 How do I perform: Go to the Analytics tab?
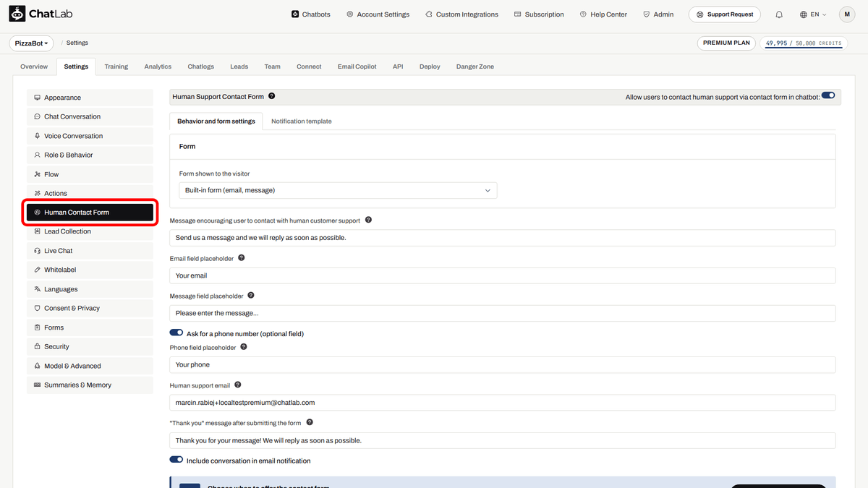(158, 67)
